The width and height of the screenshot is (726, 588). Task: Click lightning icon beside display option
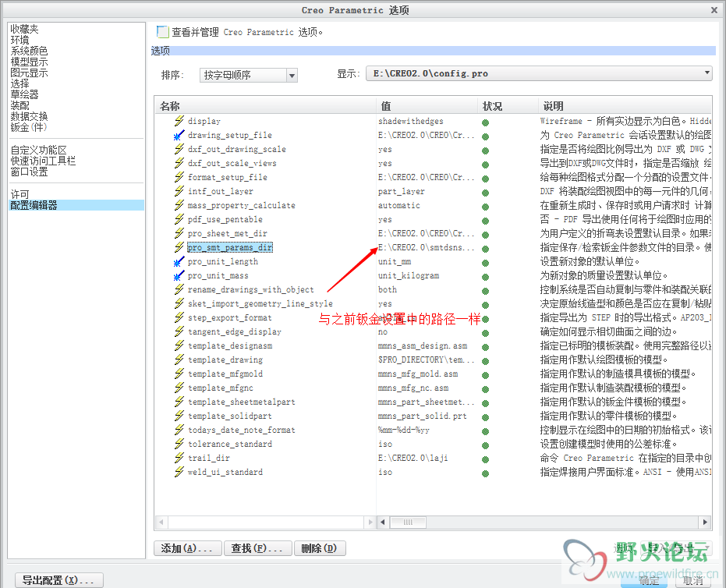pos(179,121)
